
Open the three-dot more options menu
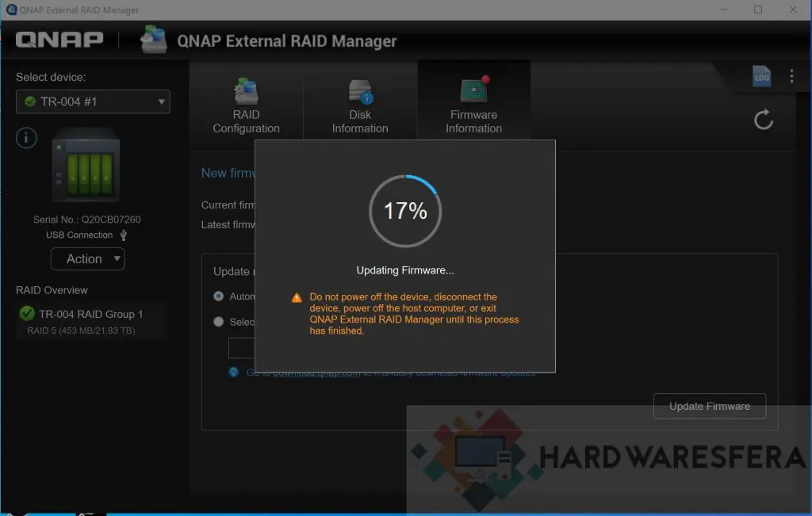pos(791,76)
